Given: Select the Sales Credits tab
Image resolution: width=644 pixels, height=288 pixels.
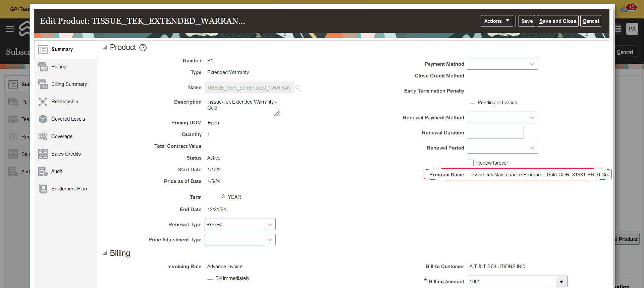Looking at the screenshot, I should click(66, 154).
